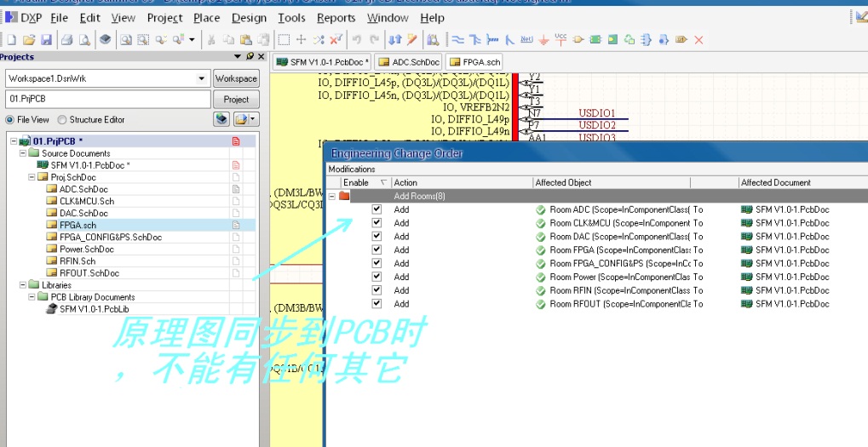Place a GND power port
The height and width of the screenshot is (447, 868).
543,40
